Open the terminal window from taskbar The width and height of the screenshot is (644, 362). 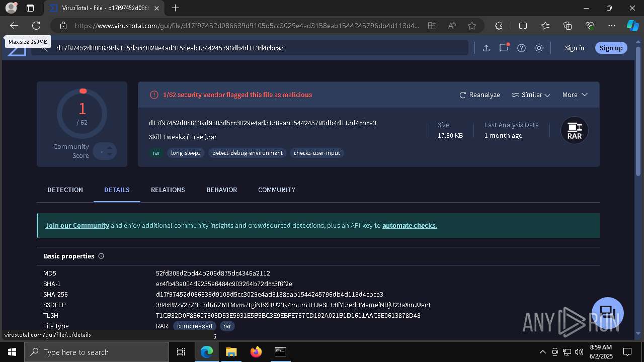280,352
